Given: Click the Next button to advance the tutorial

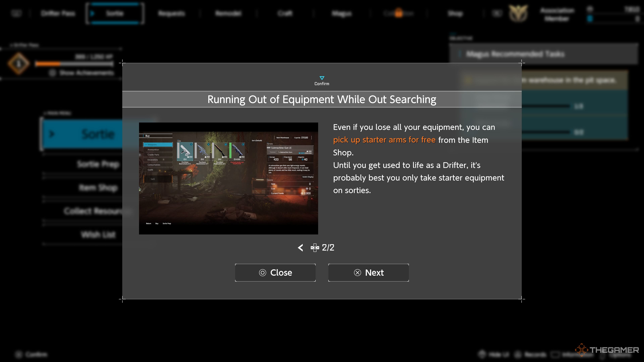Looking at the screenshot, I should coord(368,273).
